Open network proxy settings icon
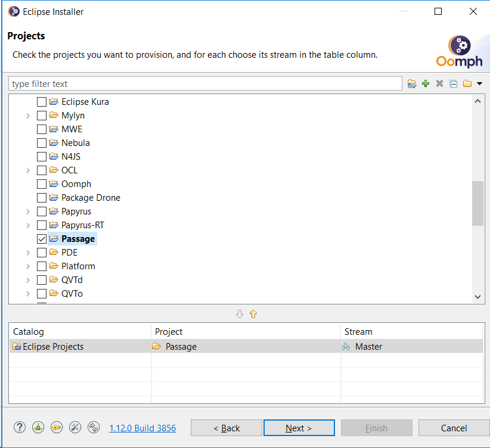Viewport: 490px width, 448px height. [38, 427]
